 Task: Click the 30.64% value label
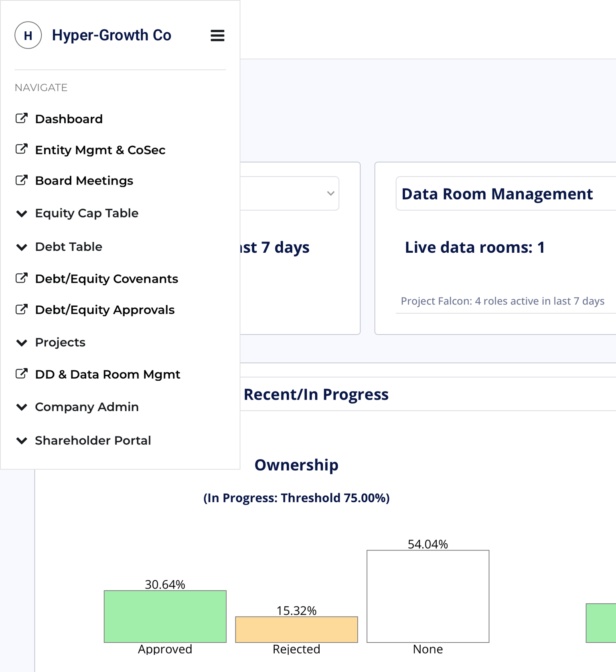click(x=165, y=584)
